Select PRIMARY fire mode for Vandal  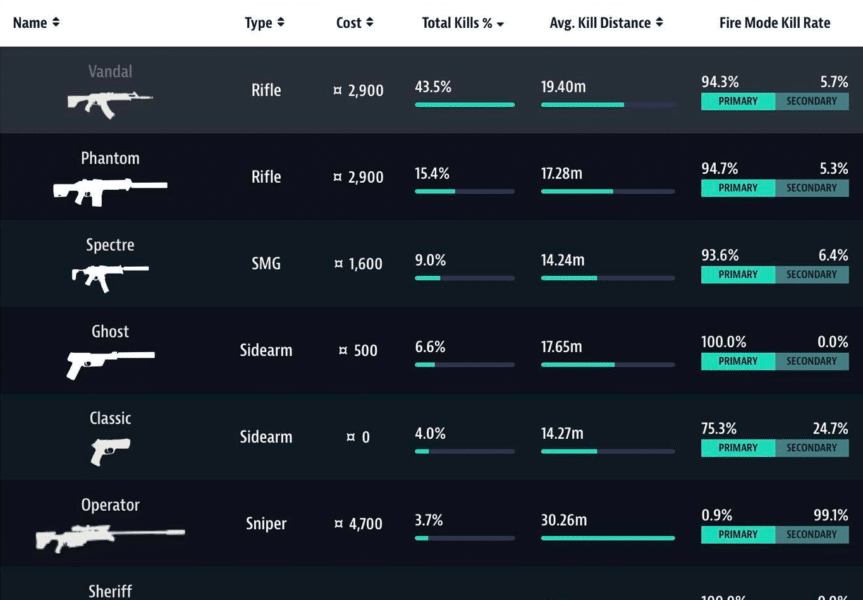click(x=738, y=101)
